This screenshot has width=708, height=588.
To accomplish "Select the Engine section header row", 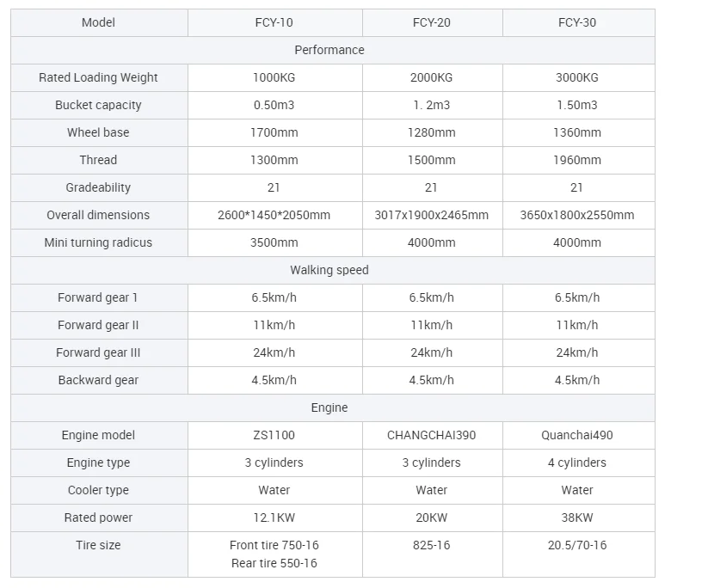I will [329, 407].
